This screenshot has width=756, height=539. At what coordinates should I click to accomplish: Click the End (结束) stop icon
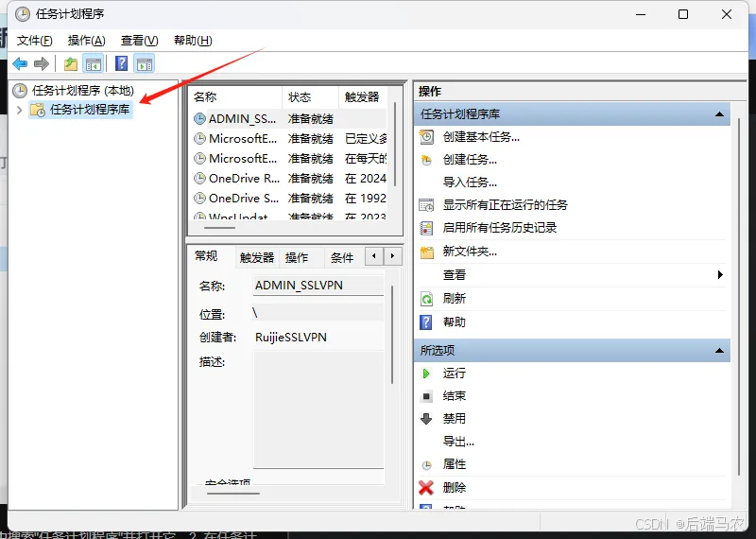426,396
